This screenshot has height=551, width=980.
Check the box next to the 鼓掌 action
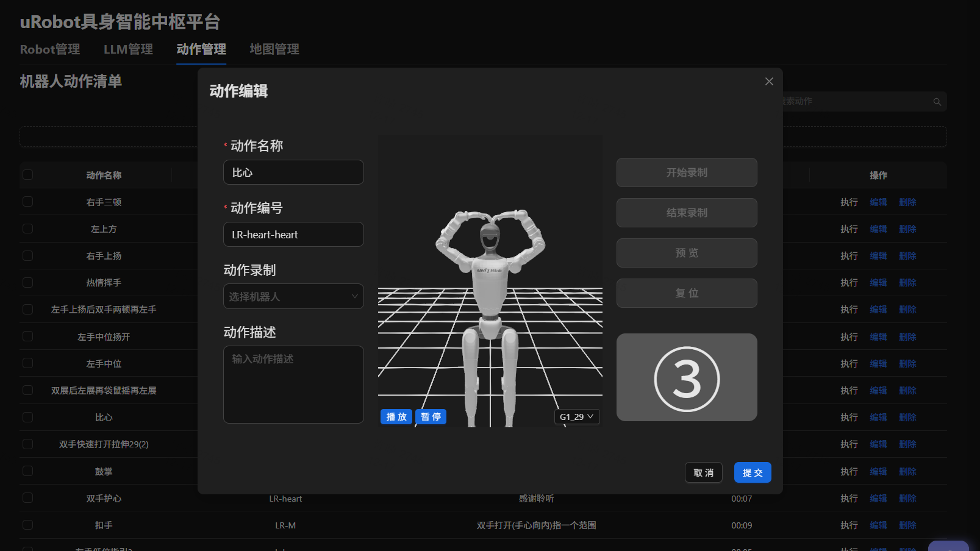click(x=28, y=471)
